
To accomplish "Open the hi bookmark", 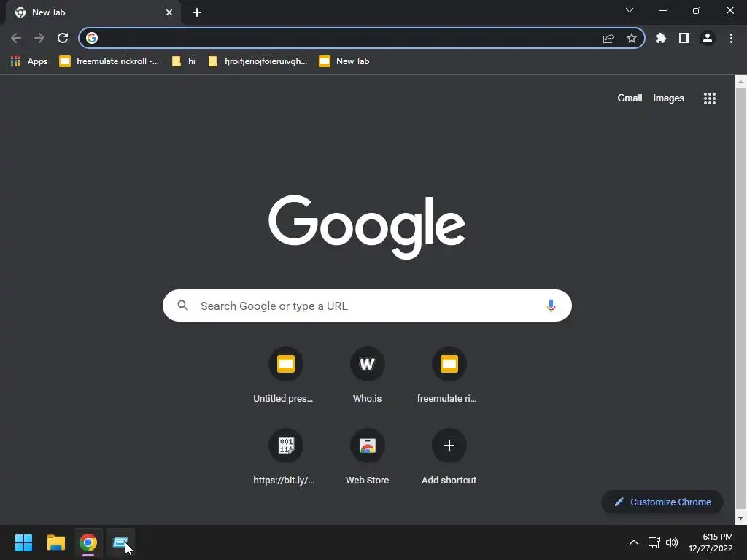I will pos(184,61).
